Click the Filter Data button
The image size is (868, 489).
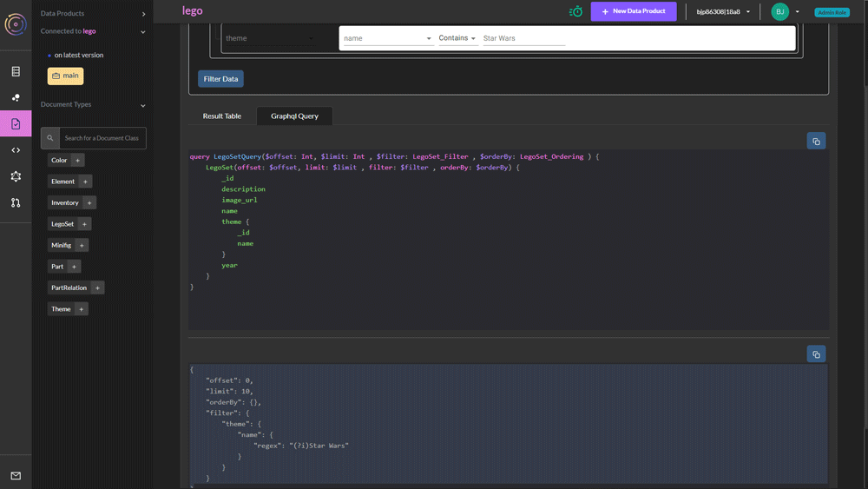click(x=220, y=79)
